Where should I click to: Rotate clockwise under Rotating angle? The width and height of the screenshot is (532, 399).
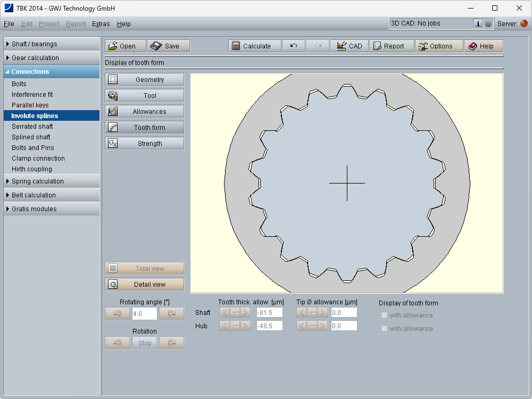(x=171, y=313)
